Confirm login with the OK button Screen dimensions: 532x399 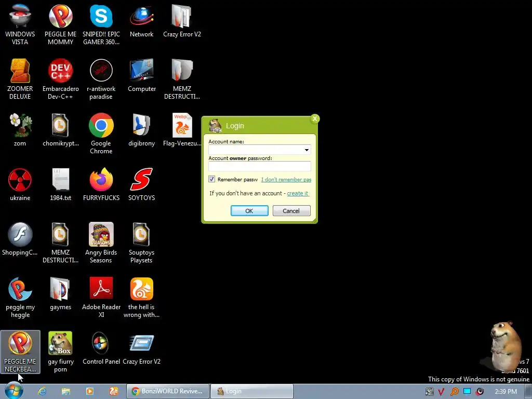coord(249,211)
